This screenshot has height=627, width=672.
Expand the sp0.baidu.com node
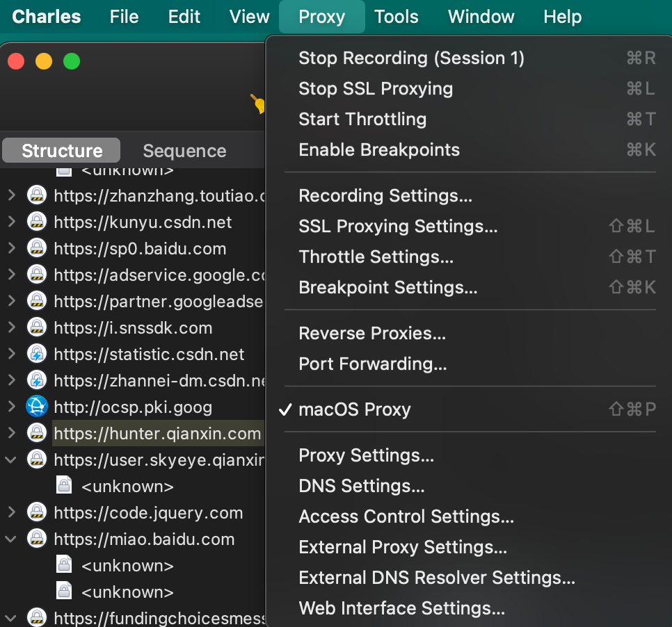[x=12, y=248]
